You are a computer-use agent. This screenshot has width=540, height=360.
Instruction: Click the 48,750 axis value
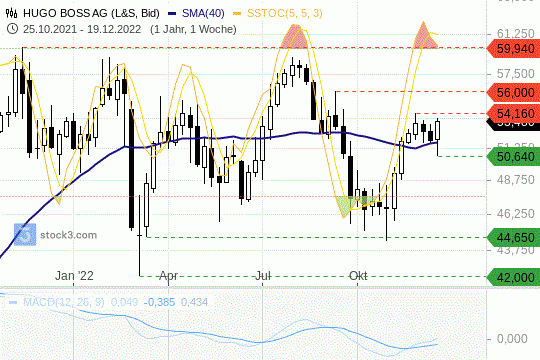point(516,179)
